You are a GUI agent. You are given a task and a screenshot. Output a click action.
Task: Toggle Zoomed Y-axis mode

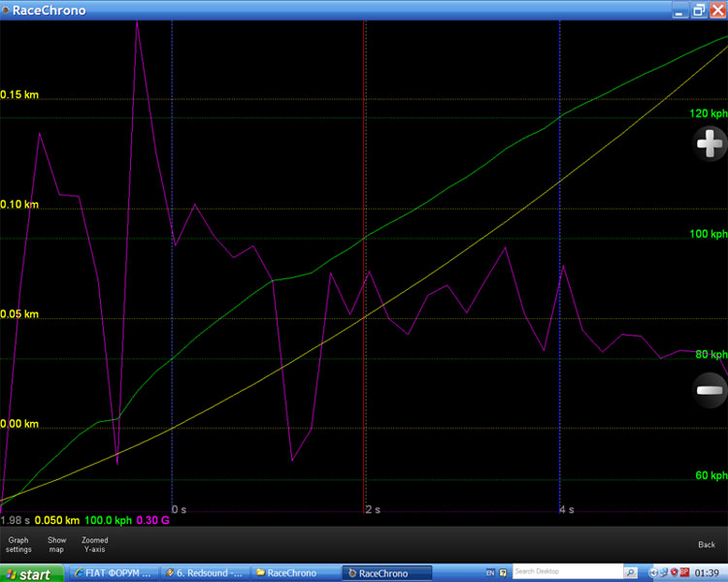[94, 544]
